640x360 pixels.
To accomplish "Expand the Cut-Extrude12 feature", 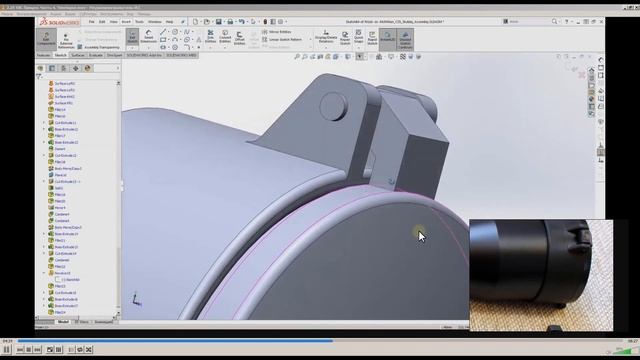I will click(44, 156).
